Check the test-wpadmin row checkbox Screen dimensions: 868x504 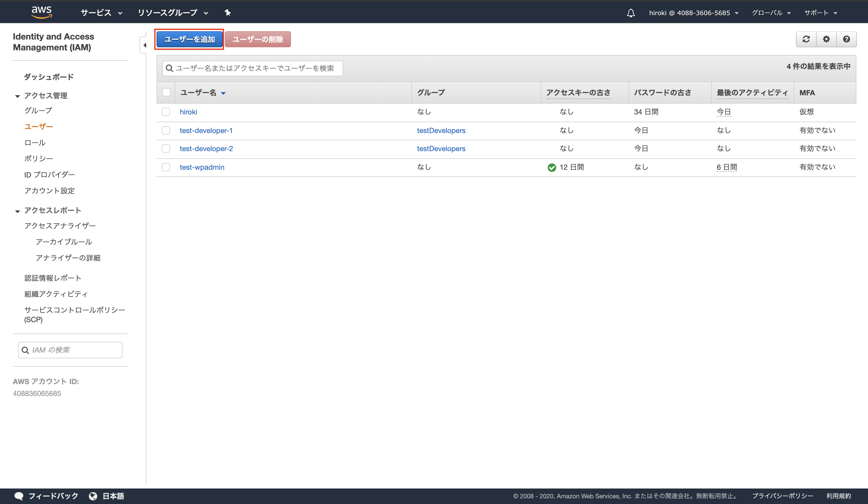tap(166, 167)
